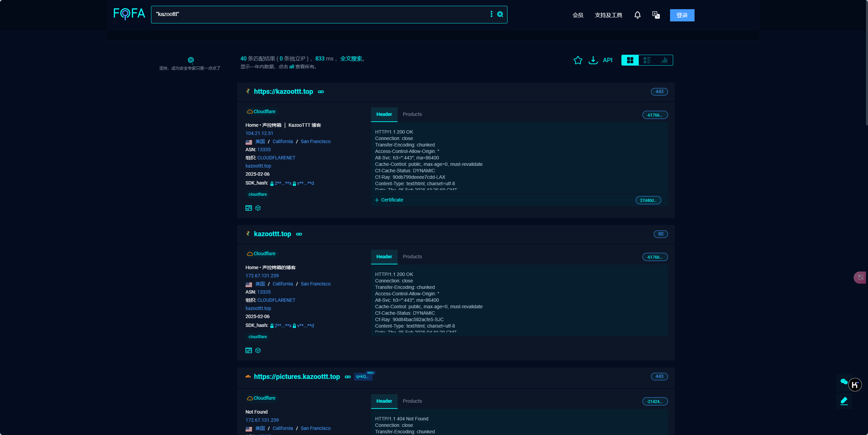Open https://kazoottt.top result link
This screenshot has height=435, width=868.
pyautogui.click(x=283, y=91)
